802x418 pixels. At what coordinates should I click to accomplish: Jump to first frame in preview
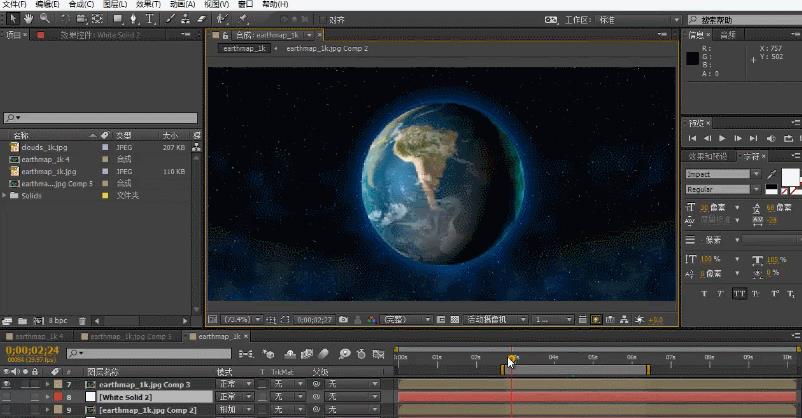[693, 138]
